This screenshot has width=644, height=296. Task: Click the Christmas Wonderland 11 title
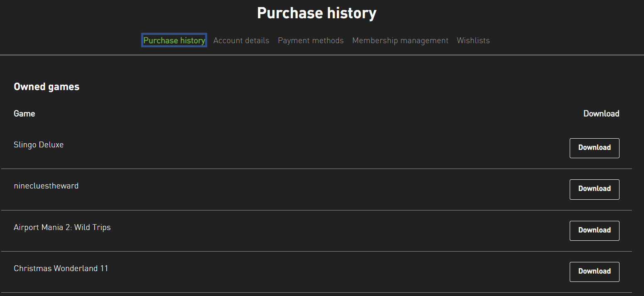61,269
